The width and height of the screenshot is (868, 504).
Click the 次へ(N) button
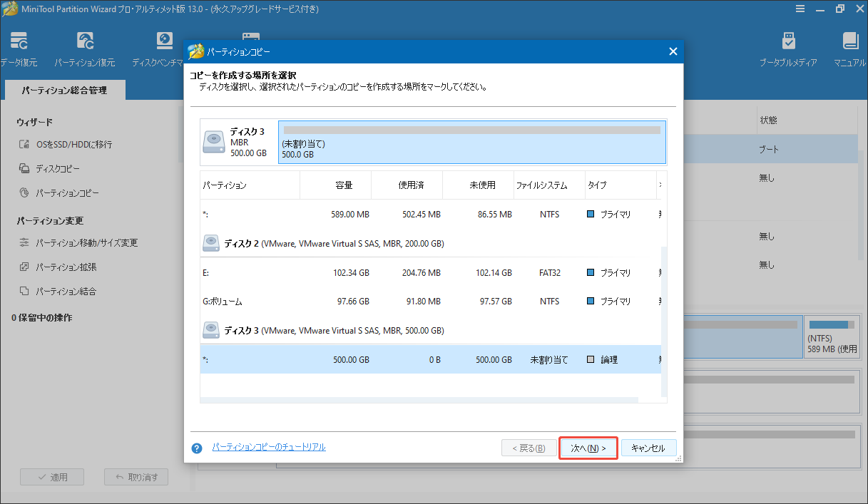click(x=588, y=447)
